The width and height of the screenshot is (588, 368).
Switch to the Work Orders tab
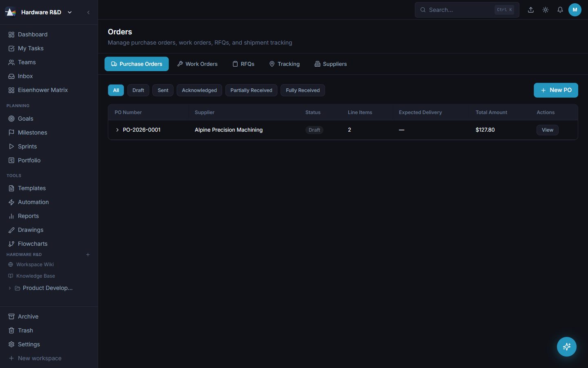[197, 64]
